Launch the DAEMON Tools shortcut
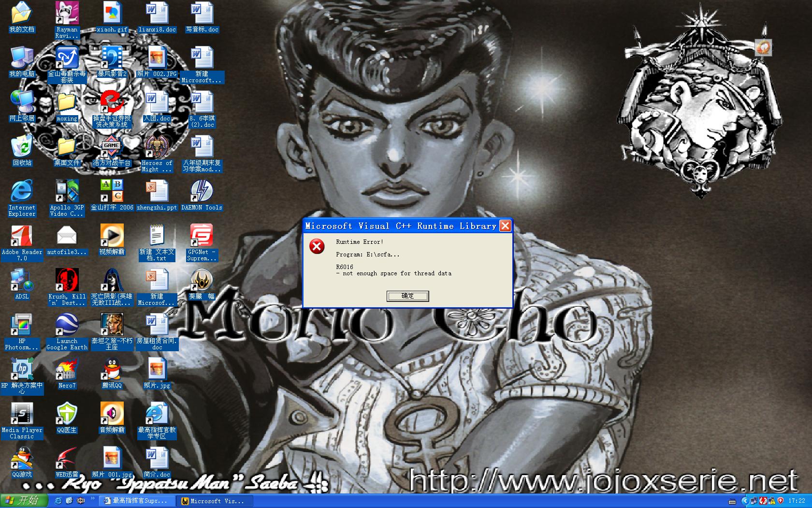 202,195
